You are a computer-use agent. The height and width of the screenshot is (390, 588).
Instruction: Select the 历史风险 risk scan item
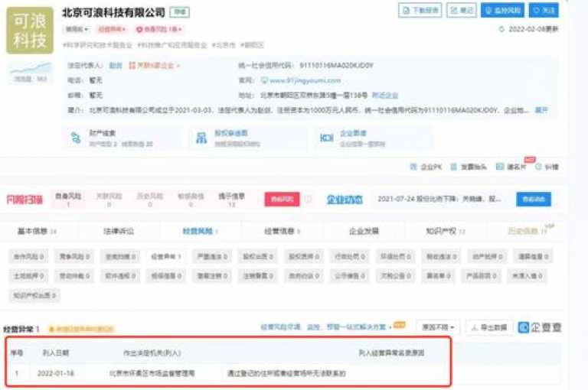[149, 200]
